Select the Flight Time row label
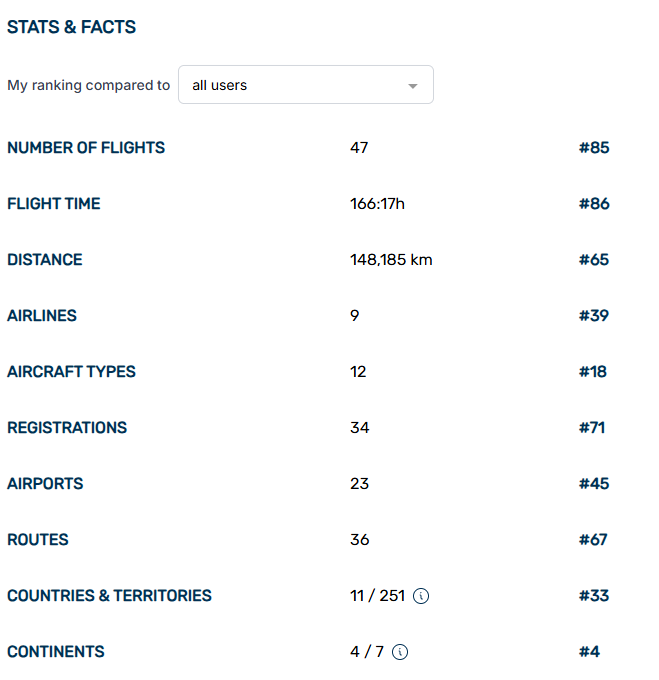 54,204
